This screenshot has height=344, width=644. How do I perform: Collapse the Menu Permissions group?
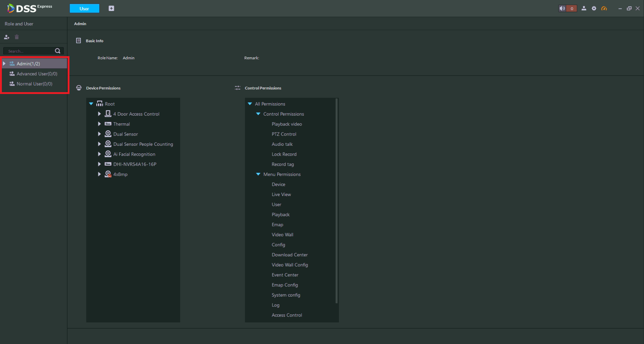[x=258, y=174]
